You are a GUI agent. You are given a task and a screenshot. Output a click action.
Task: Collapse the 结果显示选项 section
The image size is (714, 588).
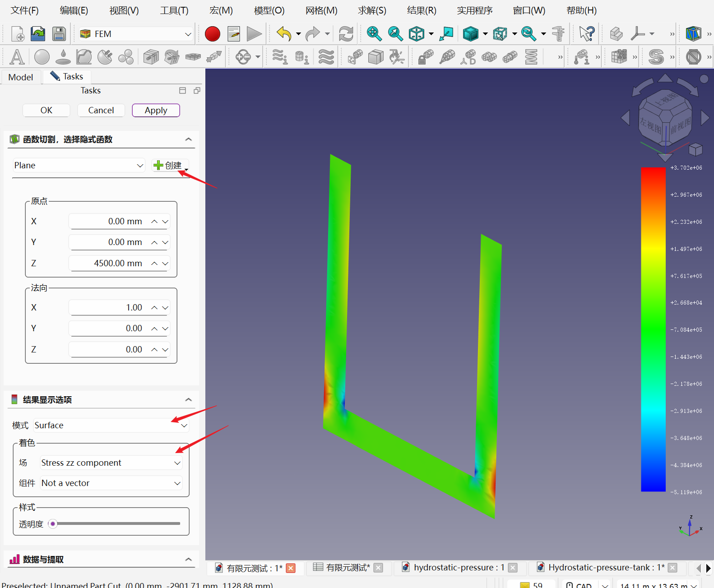188,400
